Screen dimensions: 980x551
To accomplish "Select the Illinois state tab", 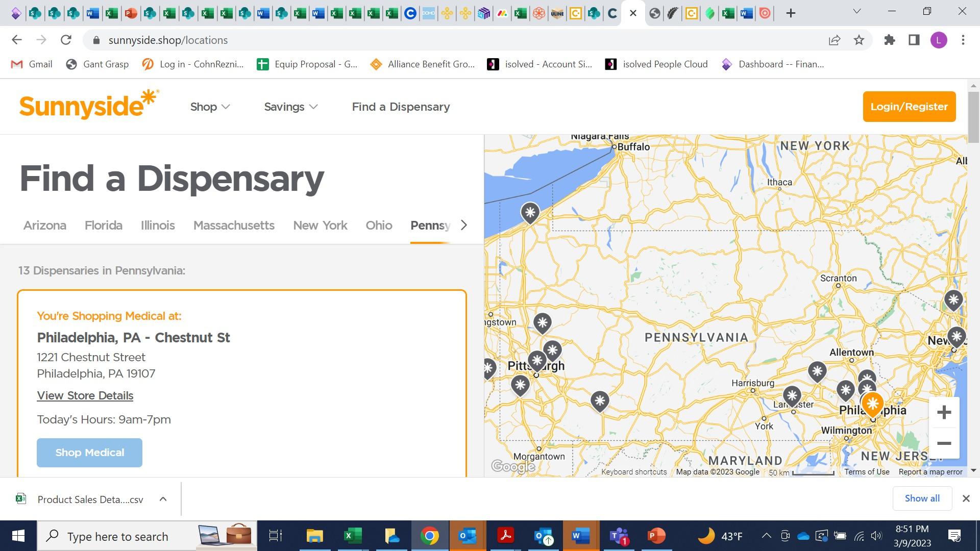I will 158,225.
